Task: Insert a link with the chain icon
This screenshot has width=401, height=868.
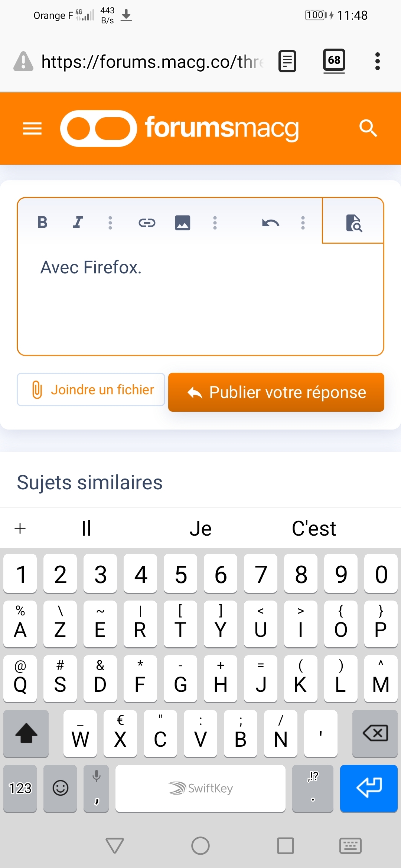Action: click(x=147, y=223)
